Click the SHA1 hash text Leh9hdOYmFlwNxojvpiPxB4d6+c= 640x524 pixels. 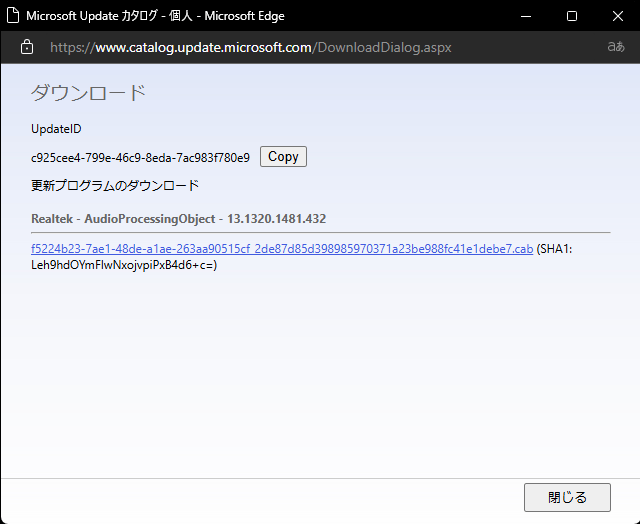[x=124, y=265]
